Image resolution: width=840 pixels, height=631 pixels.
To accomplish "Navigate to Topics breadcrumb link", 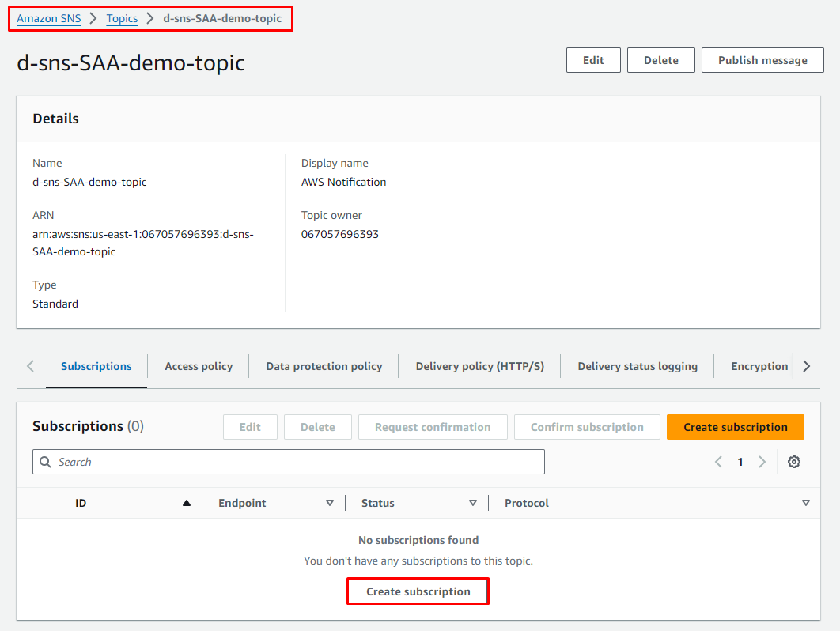I will point(122,19).
